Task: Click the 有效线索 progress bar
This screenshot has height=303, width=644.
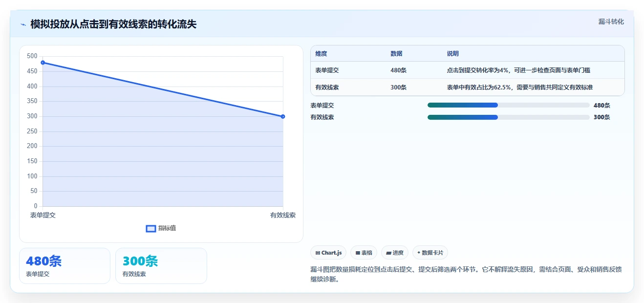Action: [508, 117]
